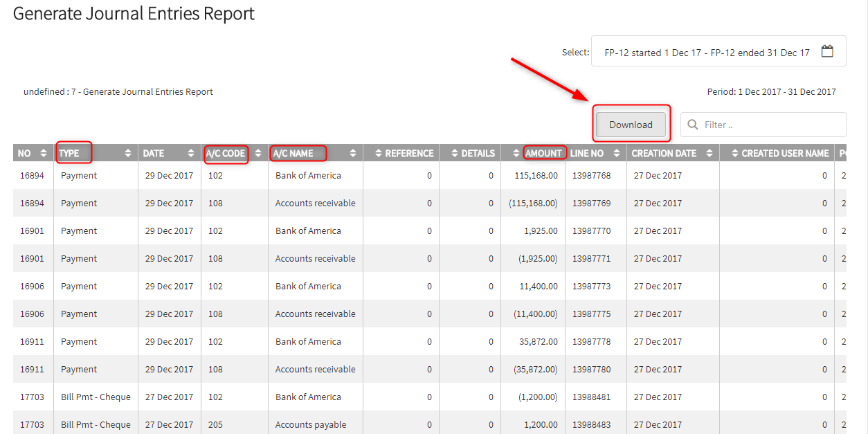
Task: Click the calendar icon in period selector
Action: click(x=826, y=52)
